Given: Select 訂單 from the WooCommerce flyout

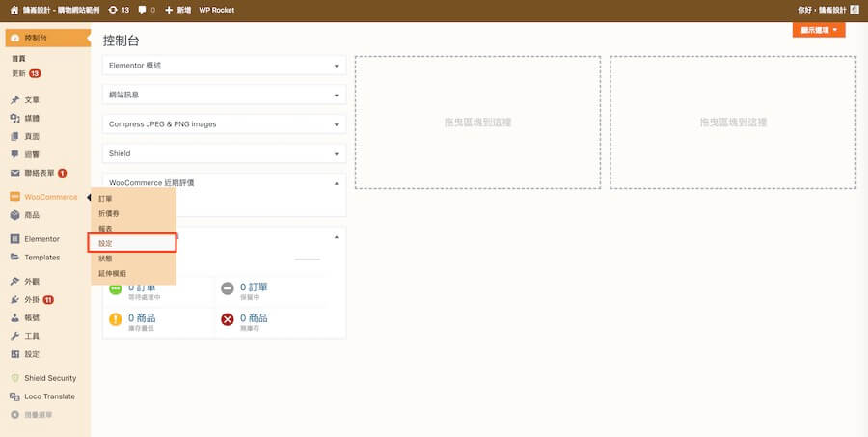Looking at the screenshot, I should 106,198.
